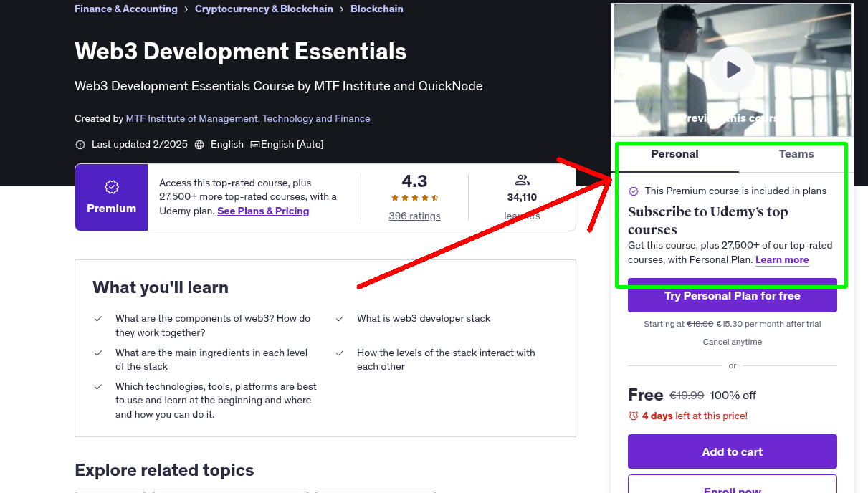
Task: Click 'Last updated 2/2025' text
Action: point(140,145)
